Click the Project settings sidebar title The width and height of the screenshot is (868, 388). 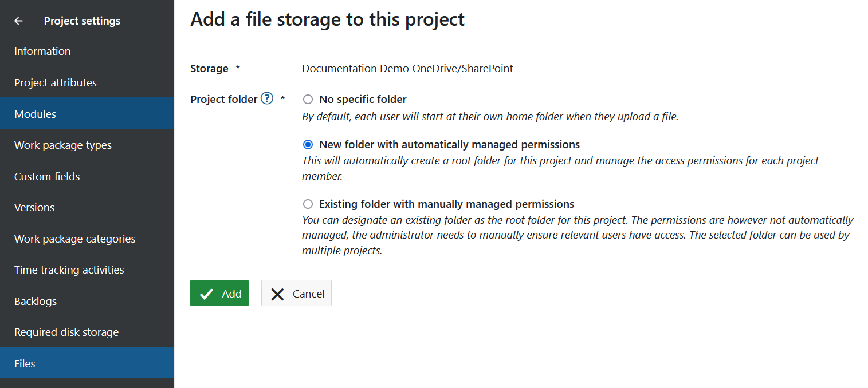click(82, 21)
